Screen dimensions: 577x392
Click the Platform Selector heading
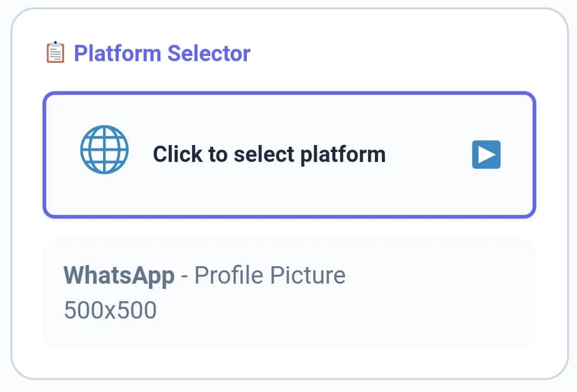[162, 53]
